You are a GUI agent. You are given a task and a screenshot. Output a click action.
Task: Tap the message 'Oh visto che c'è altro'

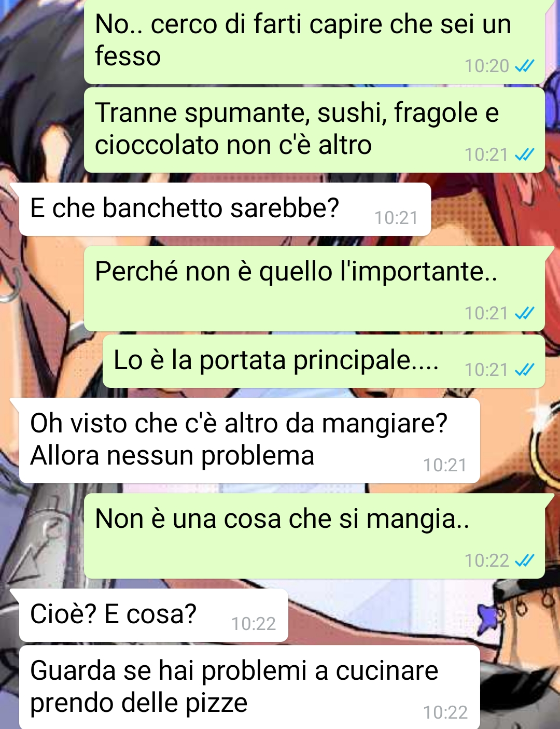[x=249, y=441]
